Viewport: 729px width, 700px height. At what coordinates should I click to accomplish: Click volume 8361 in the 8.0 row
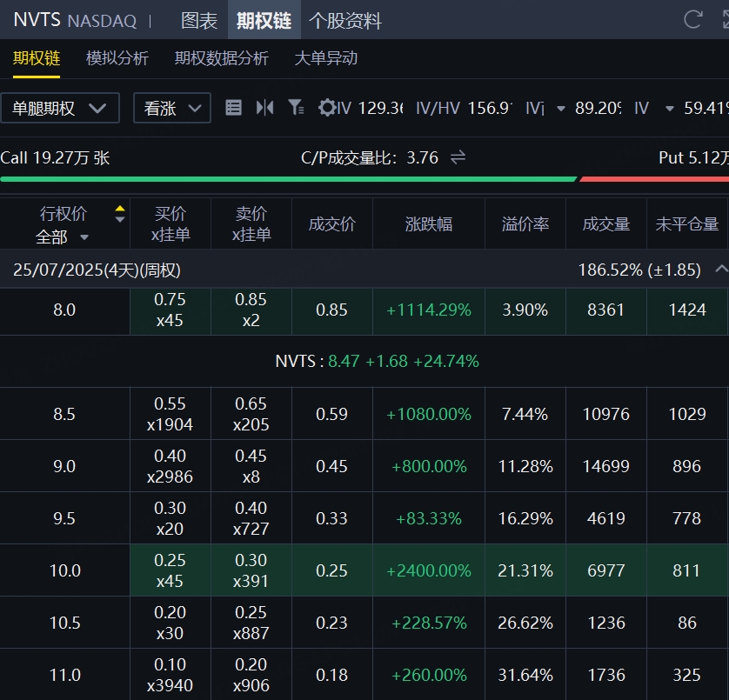pos(605,310)
